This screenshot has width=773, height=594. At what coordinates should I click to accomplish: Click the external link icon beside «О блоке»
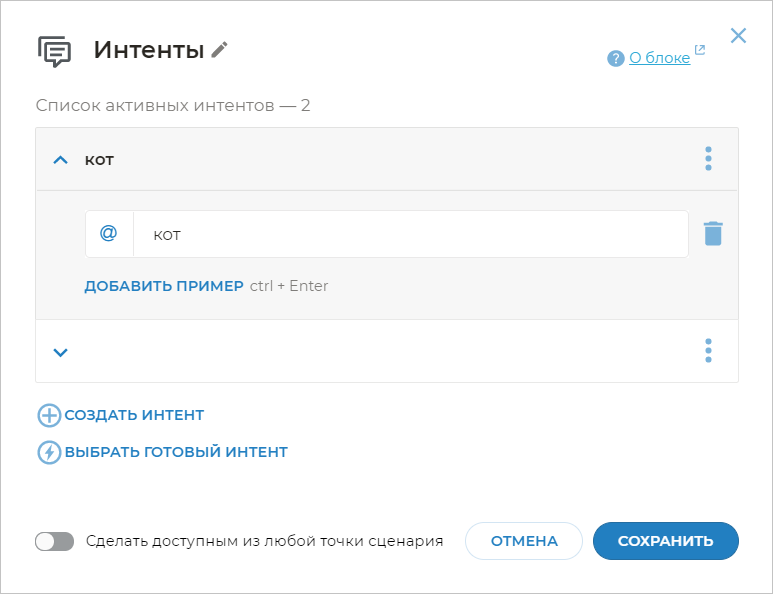pyautogui.click(x=700, y=50)
